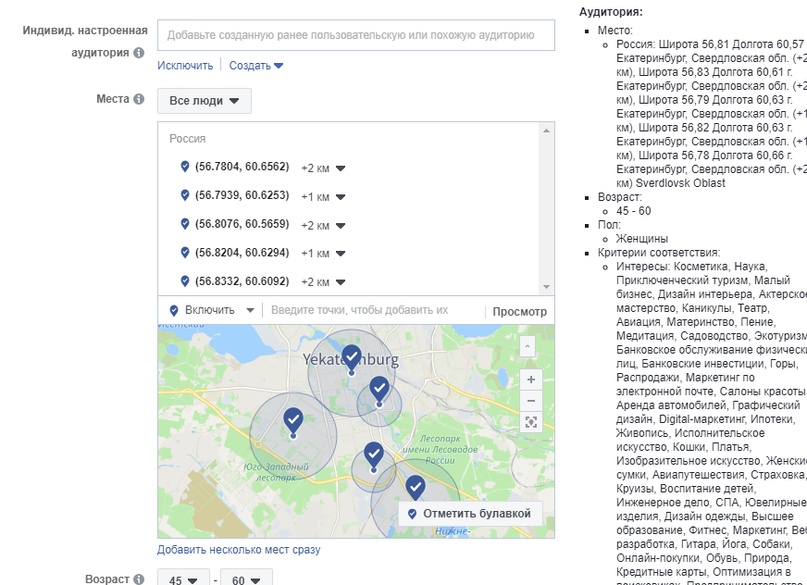Image resolution: width=807 pixels, height=585 pixels.
Task: Click the map fit-to-view target icon
Action: pyautogui.click(x=531, y=422)
